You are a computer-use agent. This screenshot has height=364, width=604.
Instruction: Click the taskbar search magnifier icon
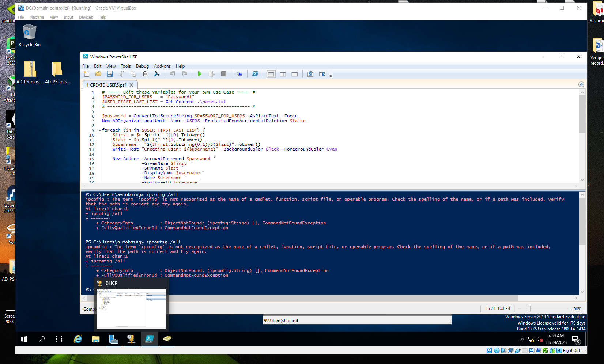point(42,339)
